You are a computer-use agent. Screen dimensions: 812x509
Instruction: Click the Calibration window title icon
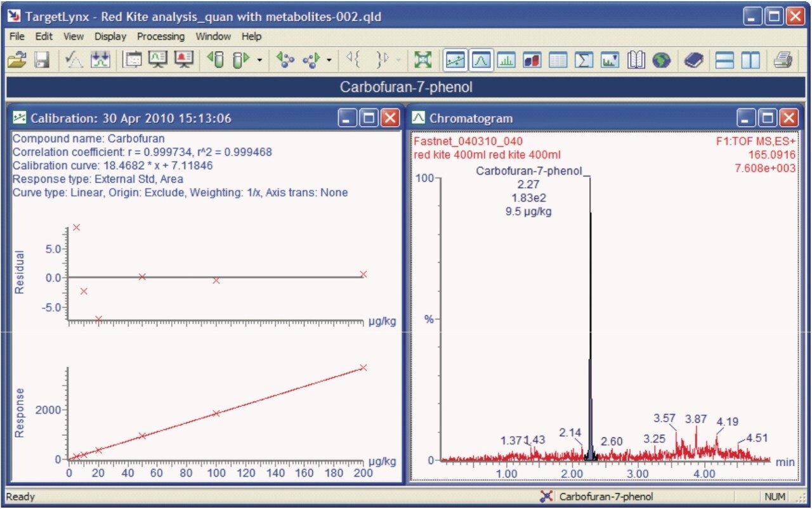[20, 118]
